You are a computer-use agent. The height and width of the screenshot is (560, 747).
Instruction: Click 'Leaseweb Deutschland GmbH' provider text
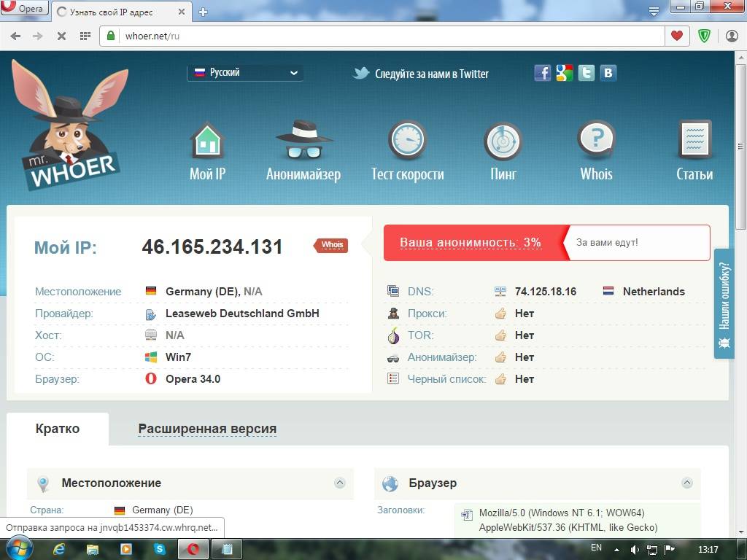coord(242,314)
